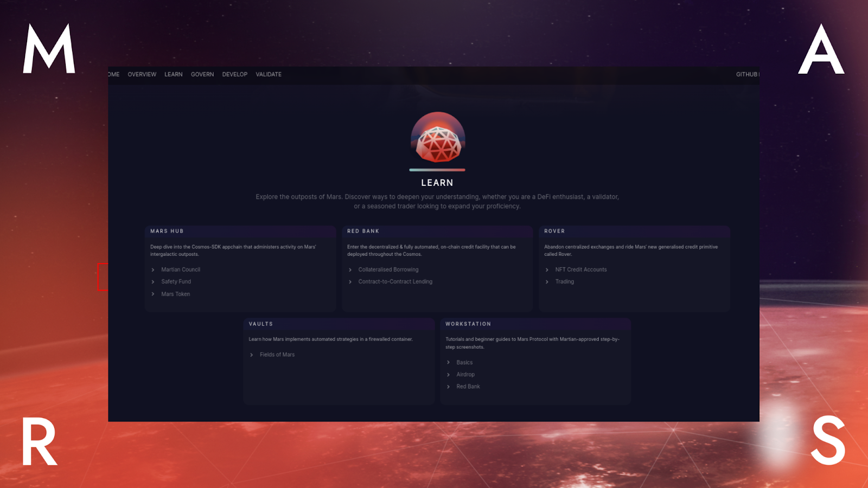The image size is (868, 488).
Task: Click the LEARN page title under the dome
Action: click(437, 183)
